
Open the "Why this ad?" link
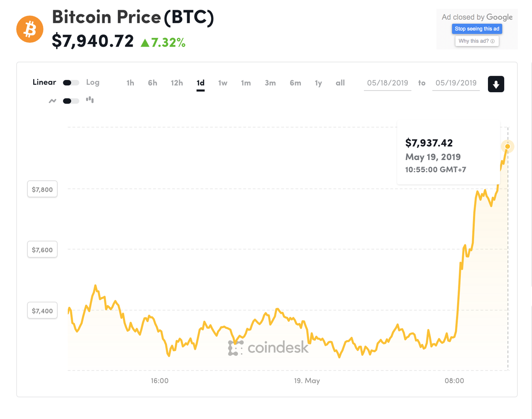474,41
